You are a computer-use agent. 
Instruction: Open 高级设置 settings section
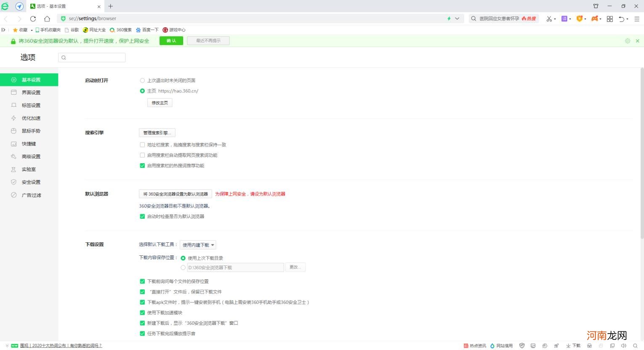pyautogui.click(x=29, y=156)
